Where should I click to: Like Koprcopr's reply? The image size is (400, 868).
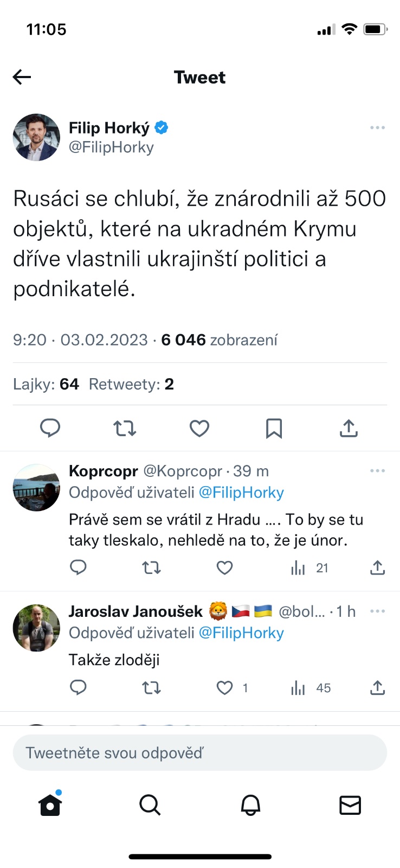[224, 568]
